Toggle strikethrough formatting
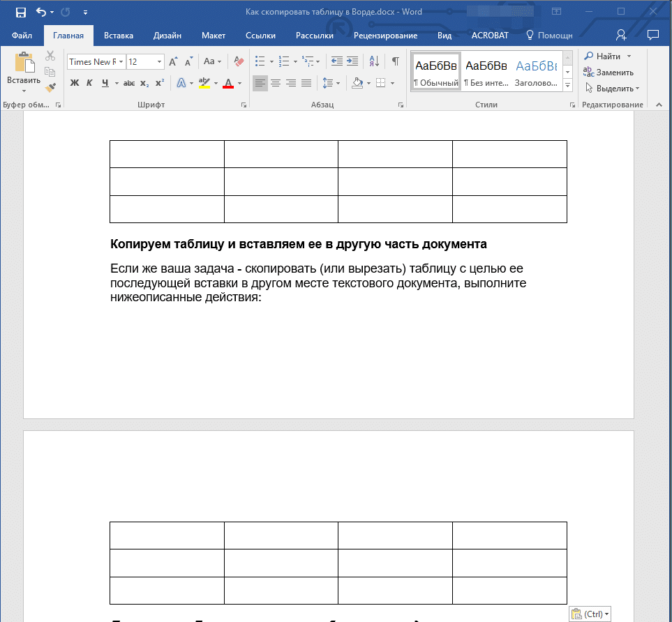The image size is (672, 622). (129, 82)
